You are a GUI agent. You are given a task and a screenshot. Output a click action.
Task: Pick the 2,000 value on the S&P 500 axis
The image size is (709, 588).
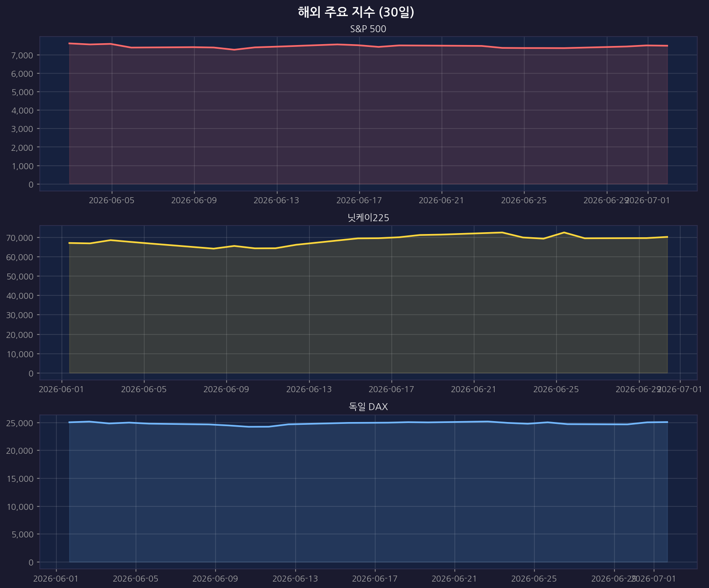tap(22, 147)
